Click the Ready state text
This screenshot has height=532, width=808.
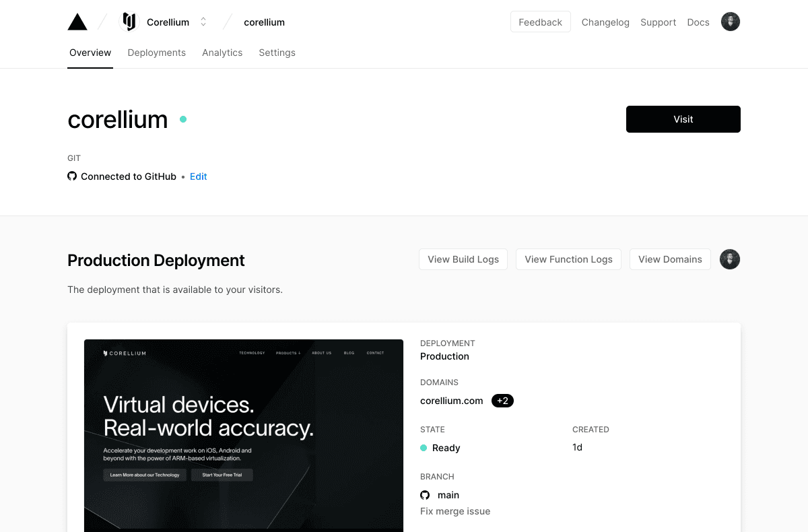[x=446, y=448]
